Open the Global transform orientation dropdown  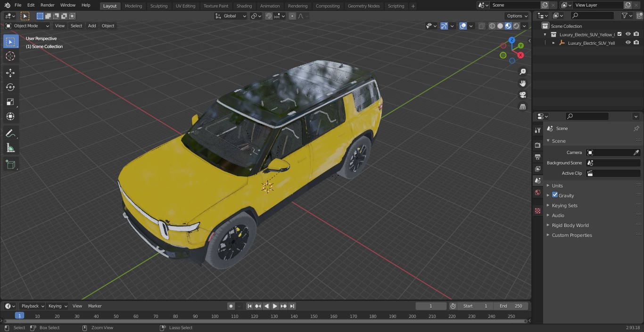231,16
